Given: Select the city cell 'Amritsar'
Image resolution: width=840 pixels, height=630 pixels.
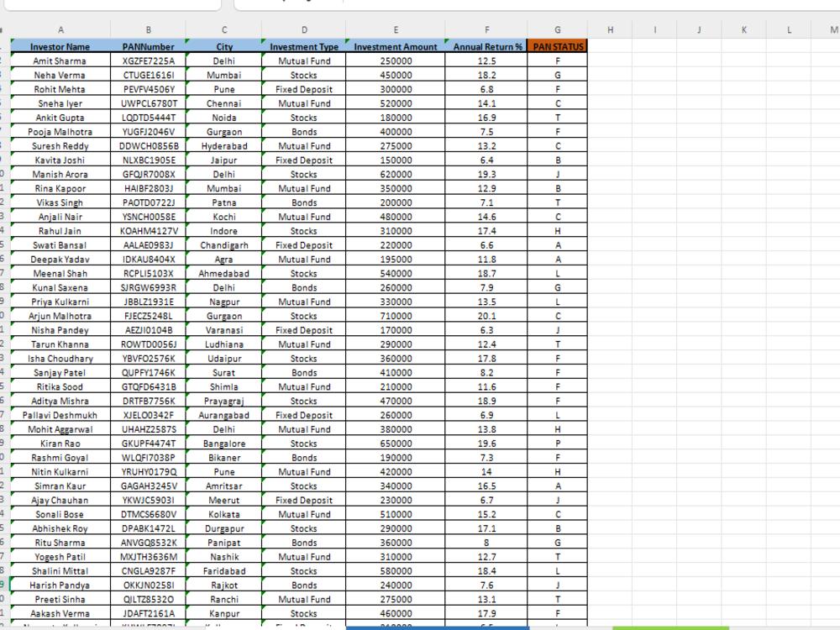Looking at the screenshot, I should [x=224, y=486].
